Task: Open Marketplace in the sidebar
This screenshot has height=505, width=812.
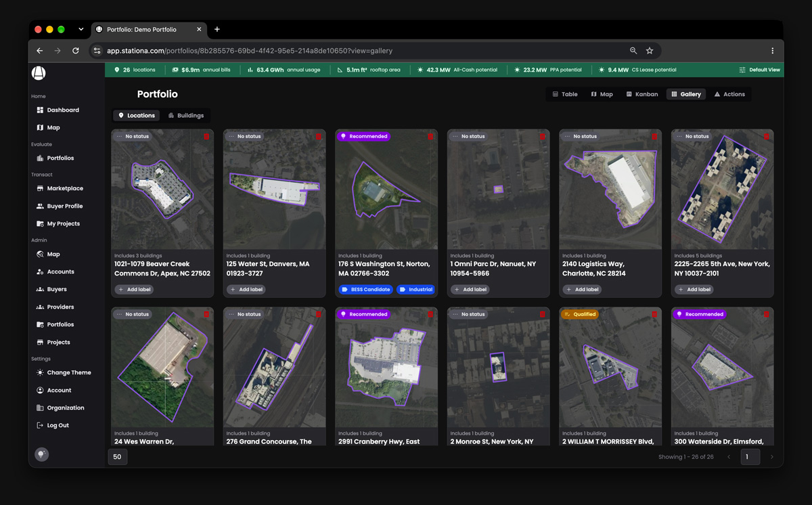Action: [60, 188]
